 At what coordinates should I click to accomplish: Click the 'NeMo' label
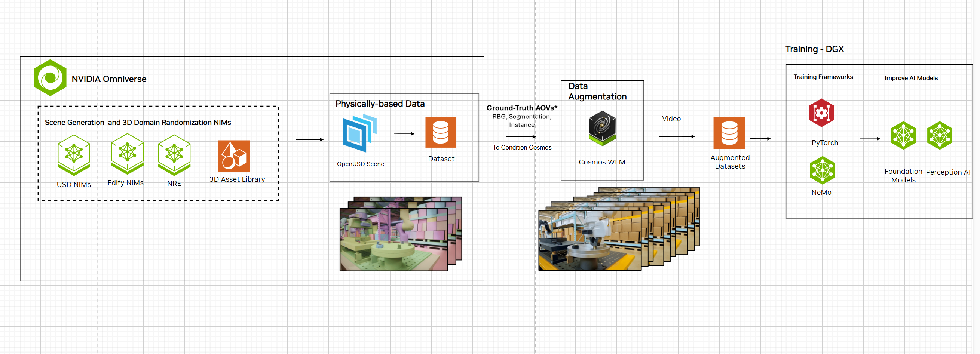tap(821, 193)
